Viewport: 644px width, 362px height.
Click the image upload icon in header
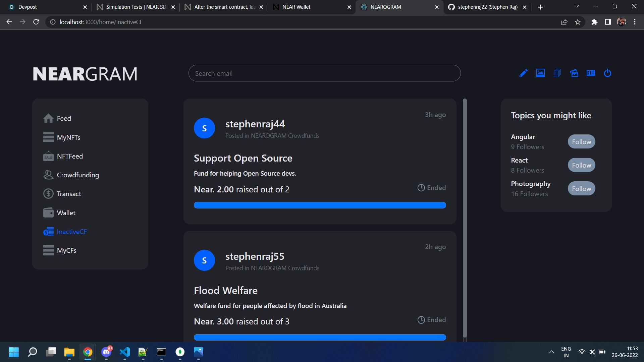pos(540,73)
